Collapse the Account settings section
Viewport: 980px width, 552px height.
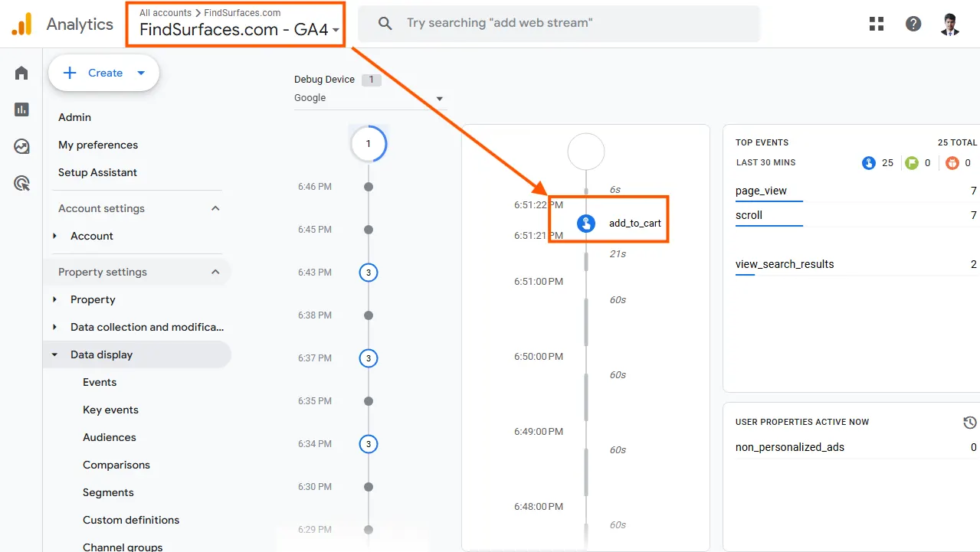[215, 208]
